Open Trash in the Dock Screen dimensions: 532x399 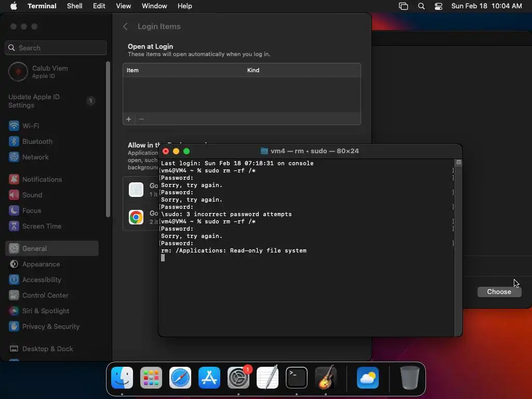coord(409,378)
